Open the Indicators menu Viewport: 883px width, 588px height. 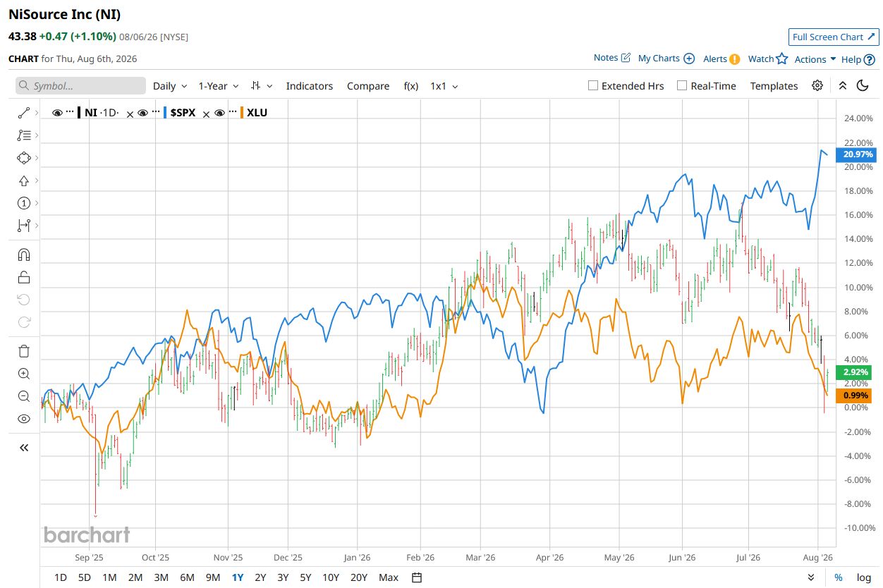click(x=309, y=86)
